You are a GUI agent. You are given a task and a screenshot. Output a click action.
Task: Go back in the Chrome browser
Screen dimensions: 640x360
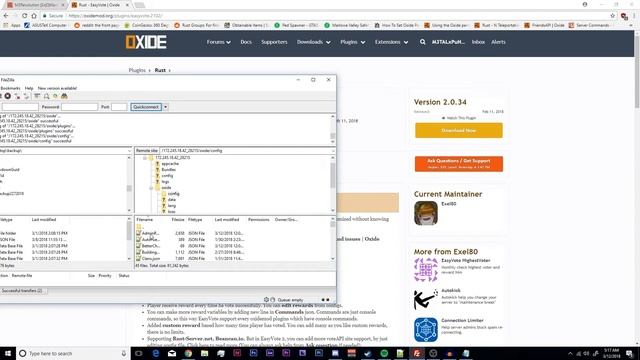6,16
